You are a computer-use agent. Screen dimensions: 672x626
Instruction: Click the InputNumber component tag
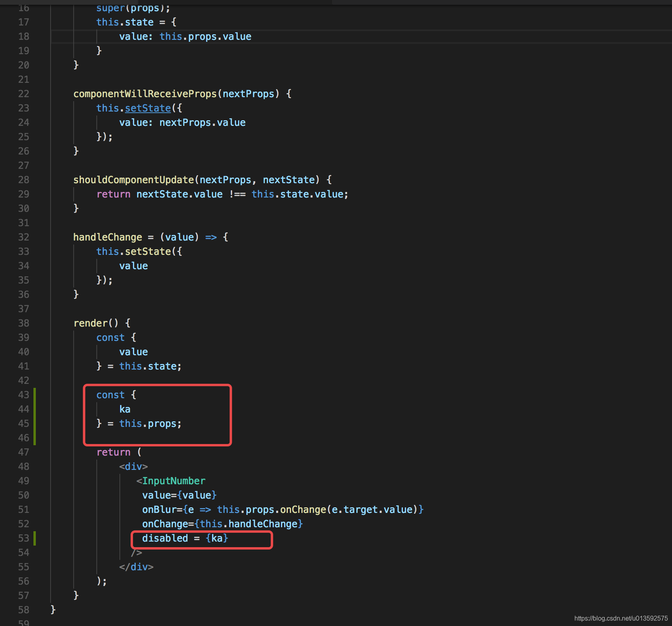[x=174, y=481]
